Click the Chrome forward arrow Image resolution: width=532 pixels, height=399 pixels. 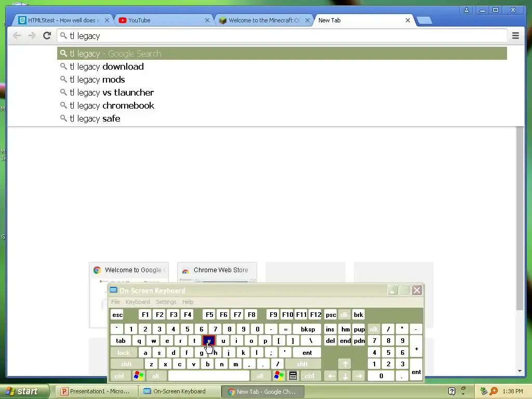coord(32,36)
